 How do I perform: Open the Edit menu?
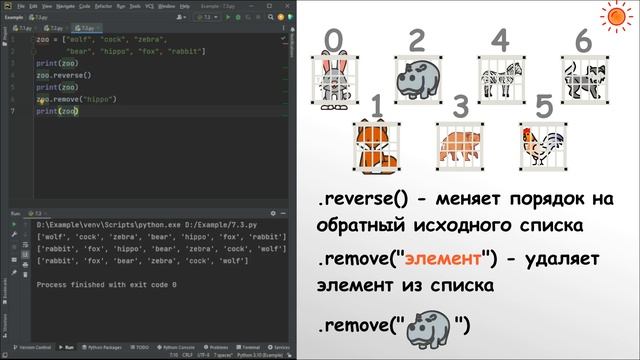(x=33, y=6)
